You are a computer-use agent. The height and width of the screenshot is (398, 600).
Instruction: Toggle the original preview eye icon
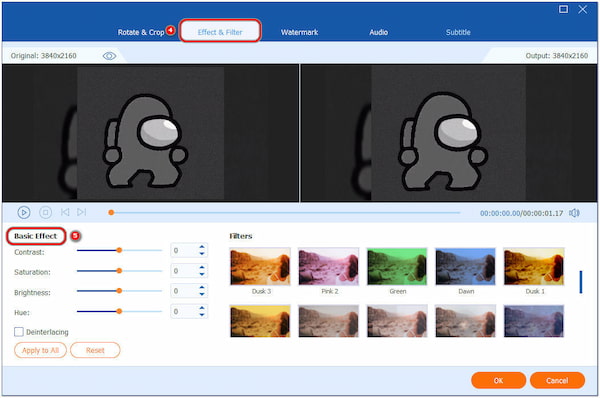(x=109, y=56)
